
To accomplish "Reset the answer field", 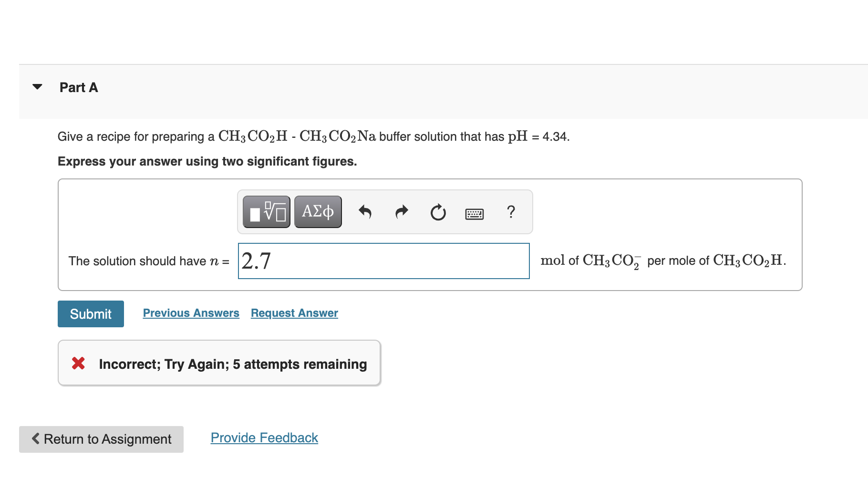I will point(438,212).
